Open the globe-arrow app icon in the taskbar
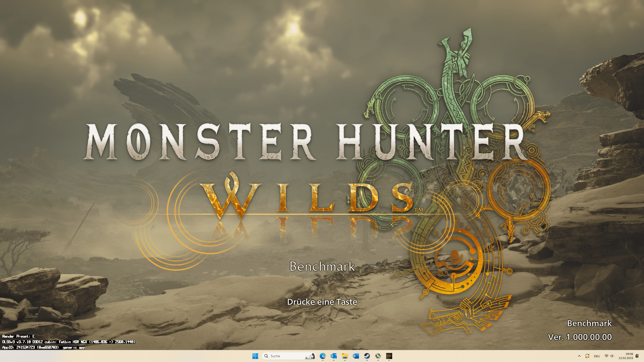644x362 pixels. [x=378, y=356]
